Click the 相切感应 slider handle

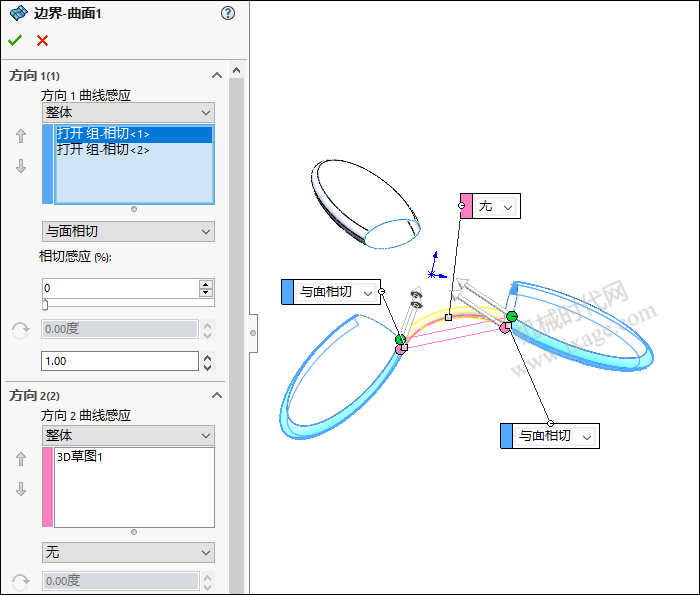tap(45, 305)
